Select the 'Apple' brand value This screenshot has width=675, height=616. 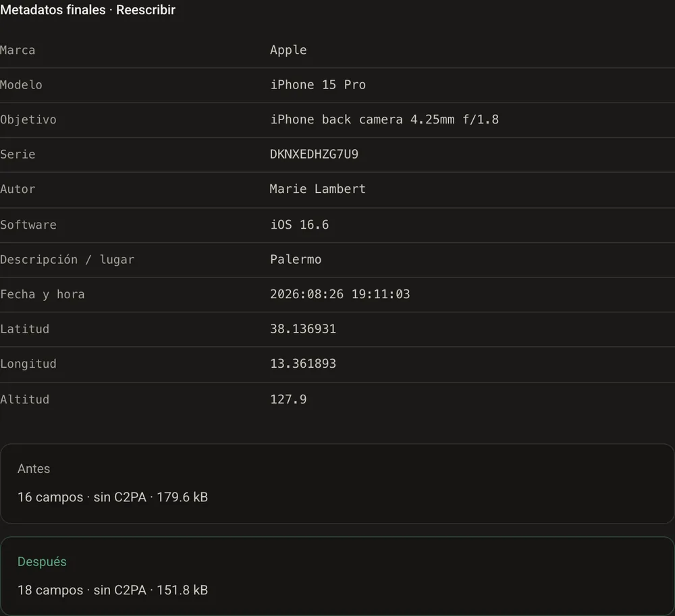tap(288, 51)
